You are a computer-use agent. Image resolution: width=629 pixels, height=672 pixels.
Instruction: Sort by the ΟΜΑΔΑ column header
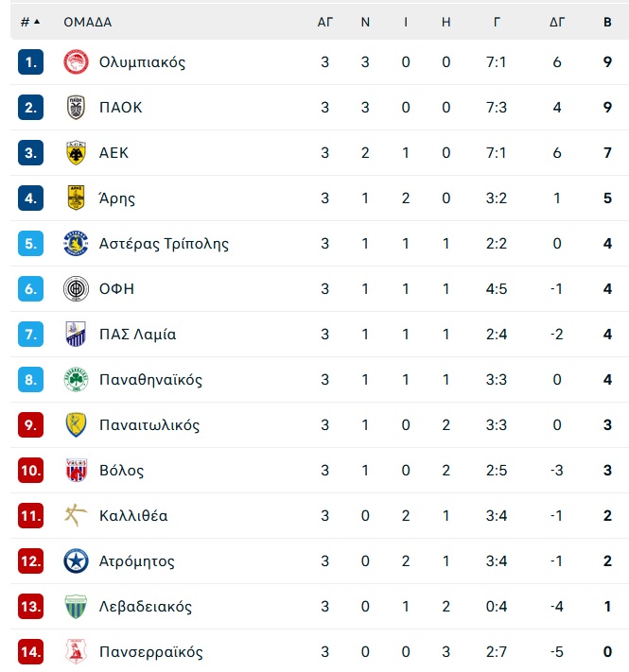point(87,22)
